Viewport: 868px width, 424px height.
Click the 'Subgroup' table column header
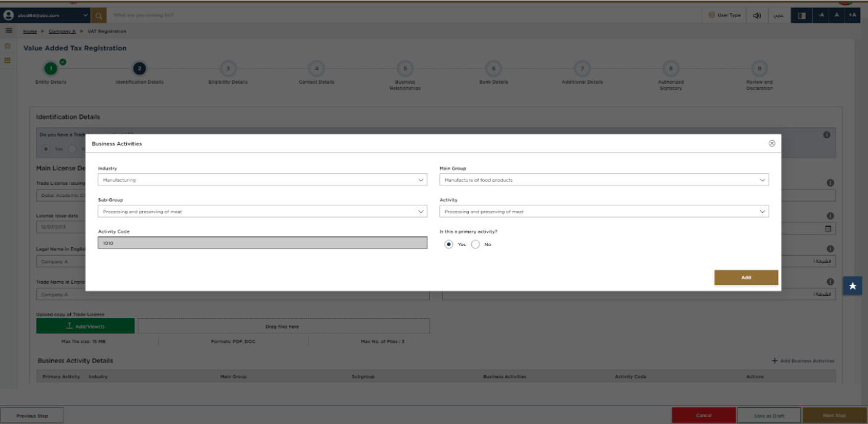point(363,377)
